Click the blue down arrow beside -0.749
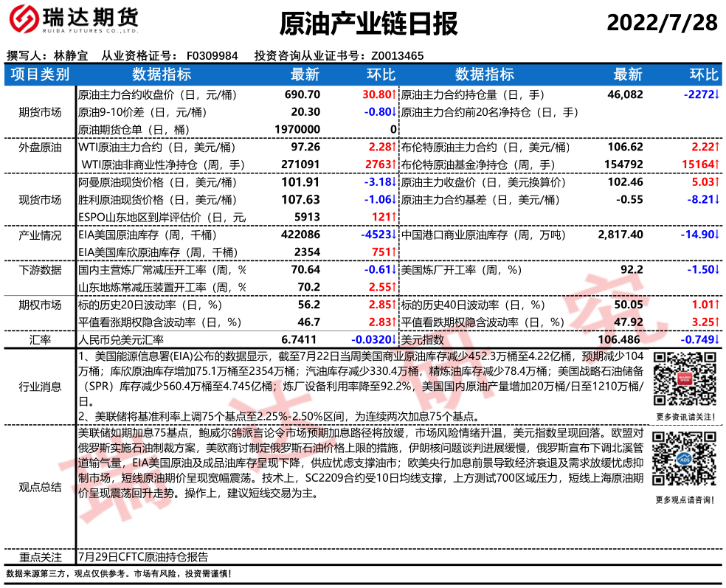Screen dimensions: 726x588 (716, 339)
